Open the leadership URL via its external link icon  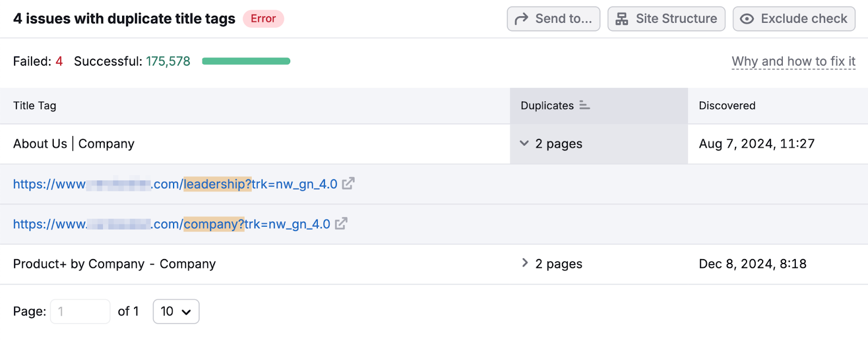click(x=349, y=184)
